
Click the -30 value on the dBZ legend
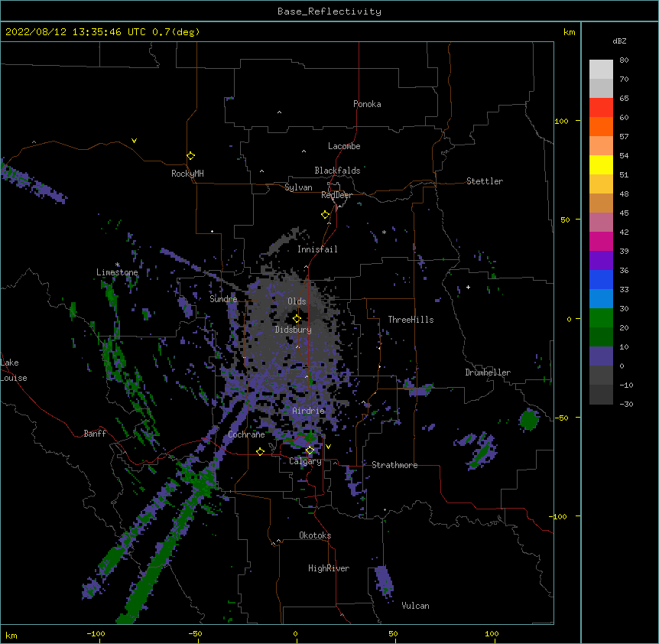[626, 404]
